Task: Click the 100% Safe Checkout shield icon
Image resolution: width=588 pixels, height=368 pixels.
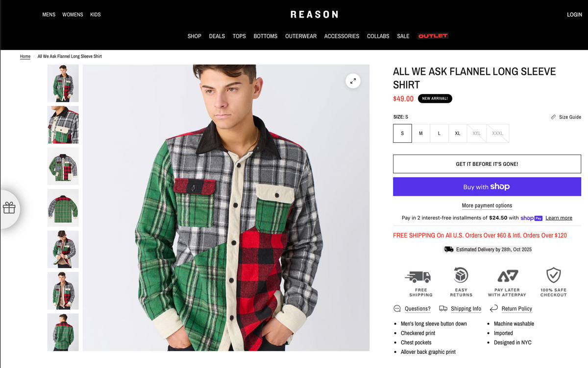Action: pyautogui.click(x=553, y=275)
